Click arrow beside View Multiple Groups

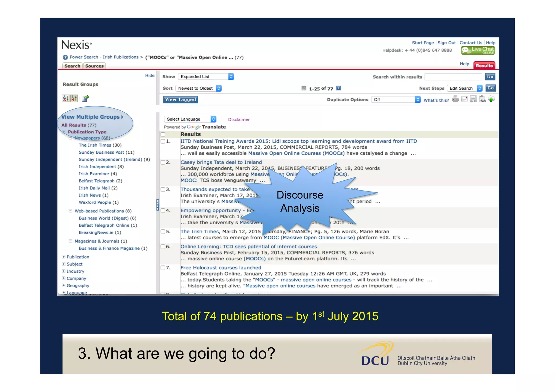pyautogui.click(x=122, y=117)
